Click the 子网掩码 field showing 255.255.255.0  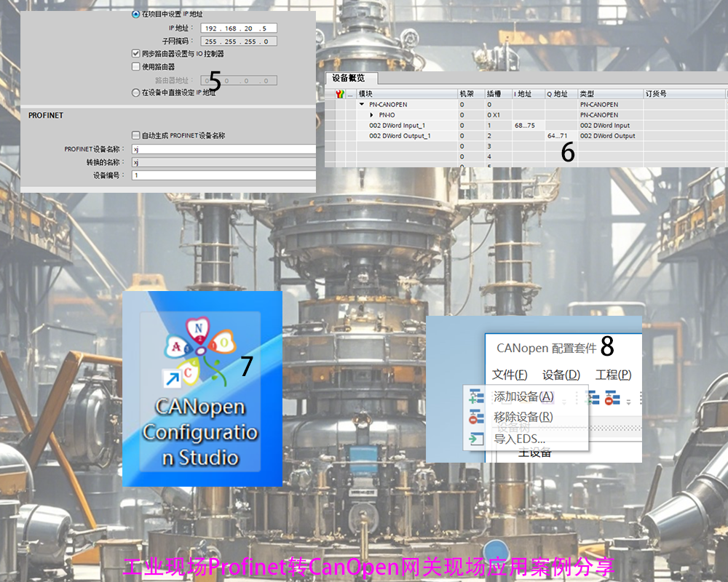coord(239,41)
